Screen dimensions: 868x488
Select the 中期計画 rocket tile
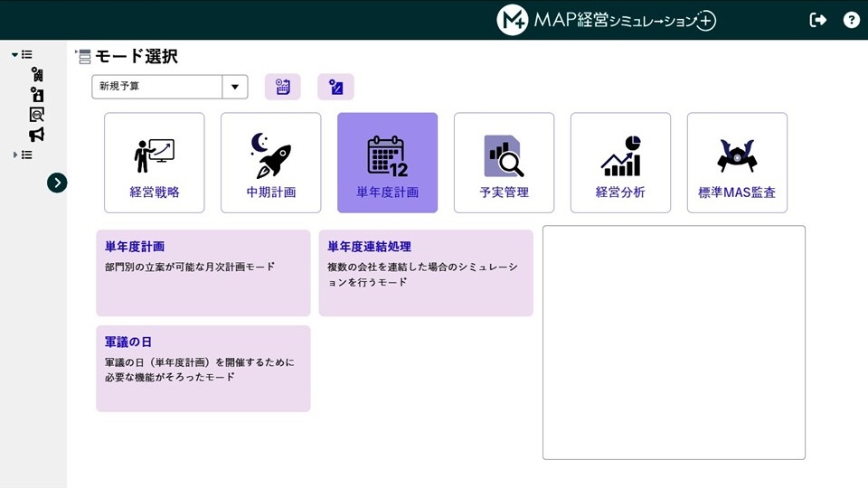(x=271, y=163)
